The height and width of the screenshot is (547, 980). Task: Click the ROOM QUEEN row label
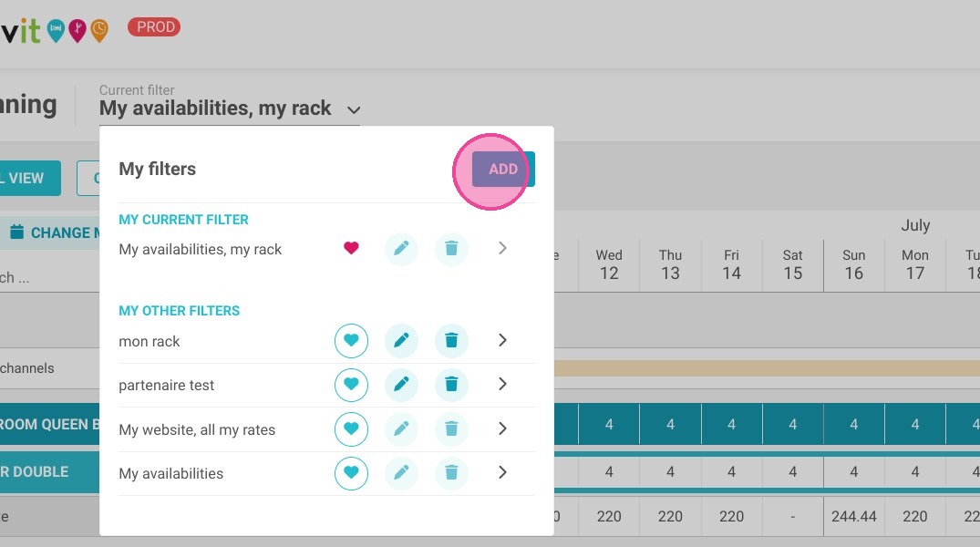pyautogui.click(x=49, y=425)
